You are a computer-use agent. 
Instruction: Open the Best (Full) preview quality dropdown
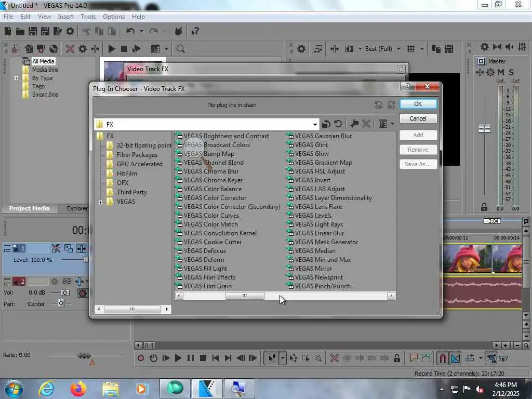[398, 49]
